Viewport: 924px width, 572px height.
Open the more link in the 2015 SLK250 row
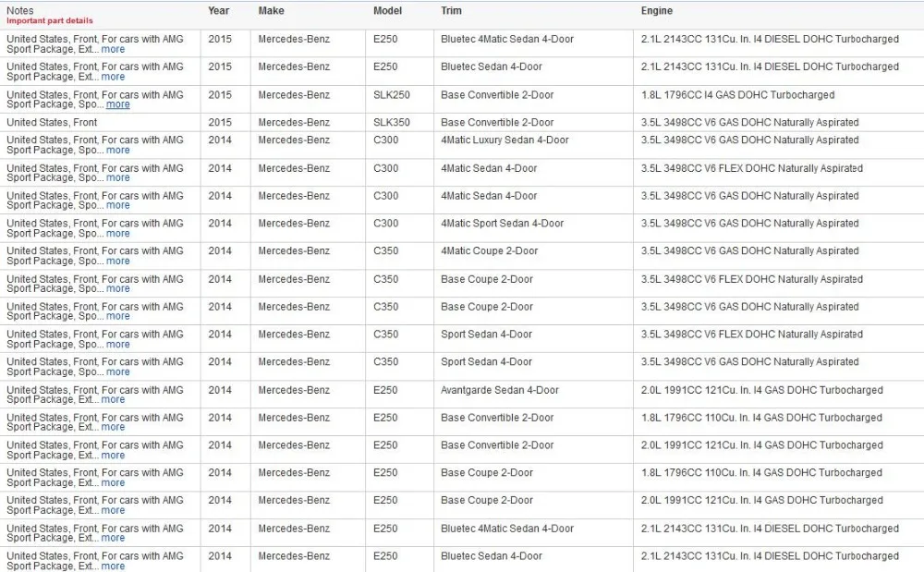[x=118, y=104]
